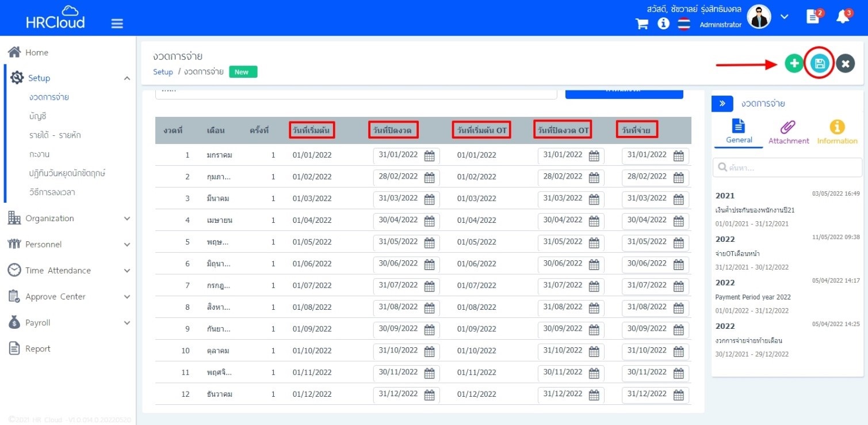Click the green add plus icon
Image resolution: width=868 pixels, height=425 pixels.
coord(794,63)
